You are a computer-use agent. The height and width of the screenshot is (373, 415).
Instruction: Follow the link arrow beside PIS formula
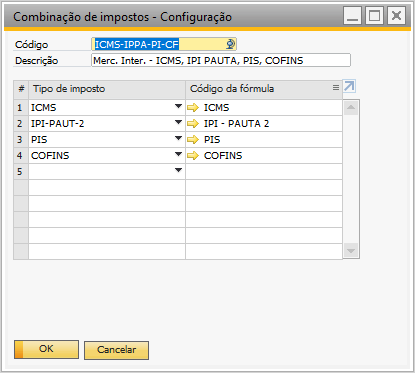(x=193, y=140)
